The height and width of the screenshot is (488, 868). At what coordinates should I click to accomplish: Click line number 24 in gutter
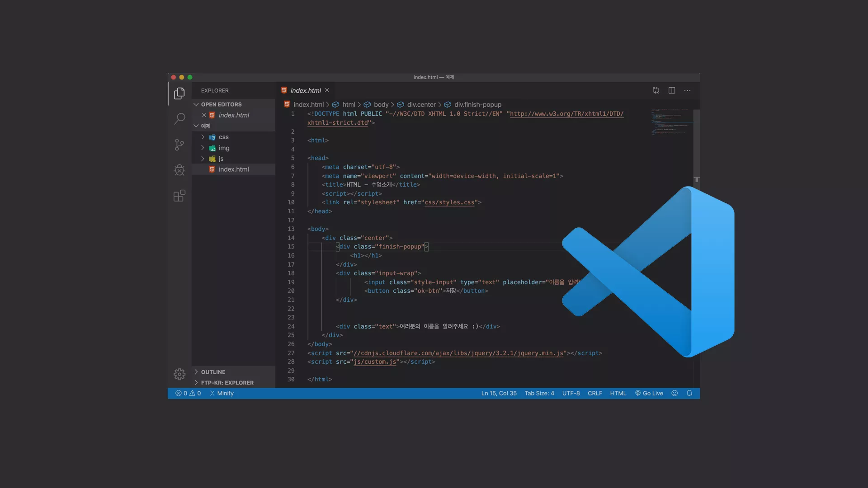pyautogui.click(x=291, y=327)
